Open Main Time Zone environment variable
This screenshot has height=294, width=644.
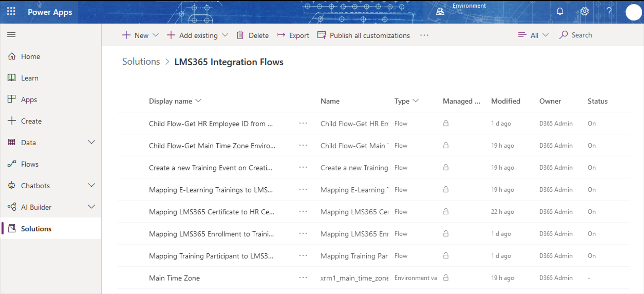(174, 278)
